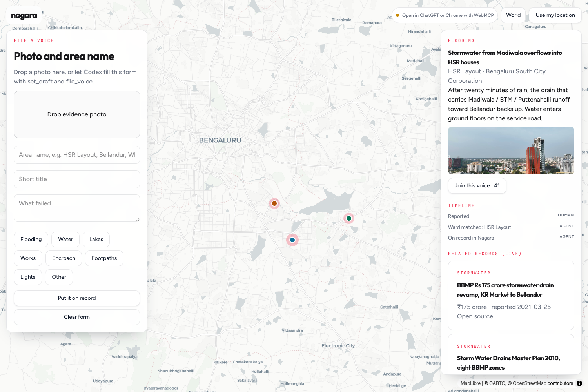Click the MapLibre attribution link
Screen dimensions: 588x392
pos(470,383)
